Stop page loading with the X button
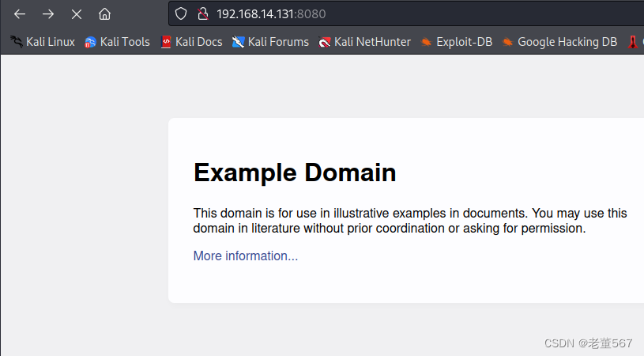 tap(77, 14)
